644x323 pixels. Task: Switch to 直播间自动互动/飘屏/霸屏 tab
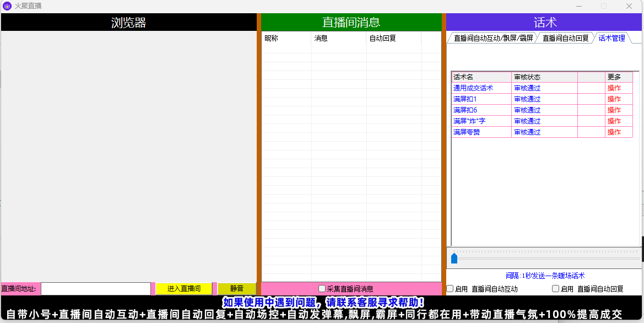point(493,38)
